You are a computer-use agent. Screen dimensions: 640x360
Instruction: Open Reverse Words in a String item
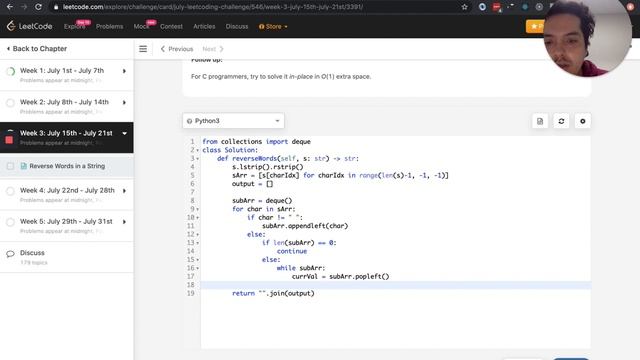[67, 166]
